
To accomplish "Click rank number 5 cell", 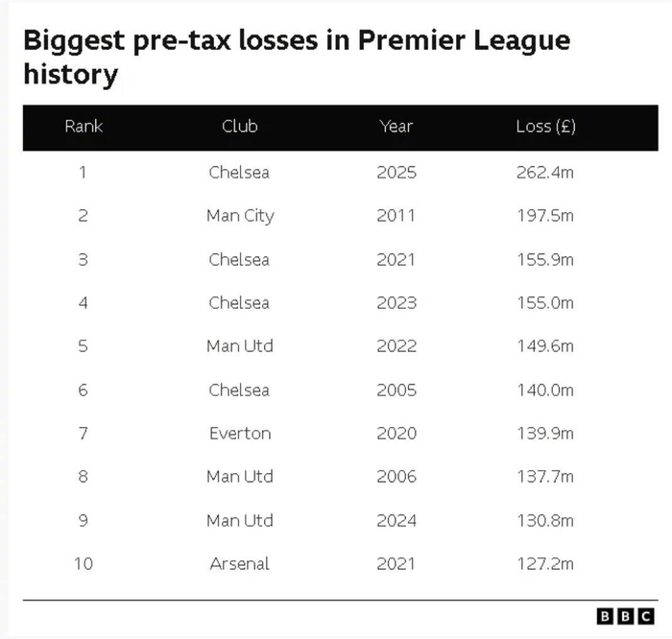I will pos(84,346).
